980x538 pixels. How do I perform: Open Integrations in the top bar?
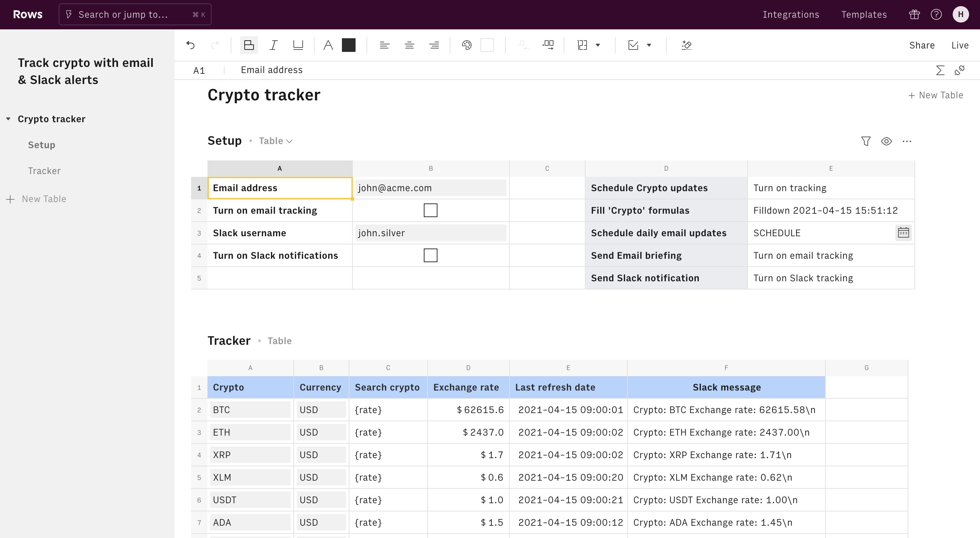(791, 14)
